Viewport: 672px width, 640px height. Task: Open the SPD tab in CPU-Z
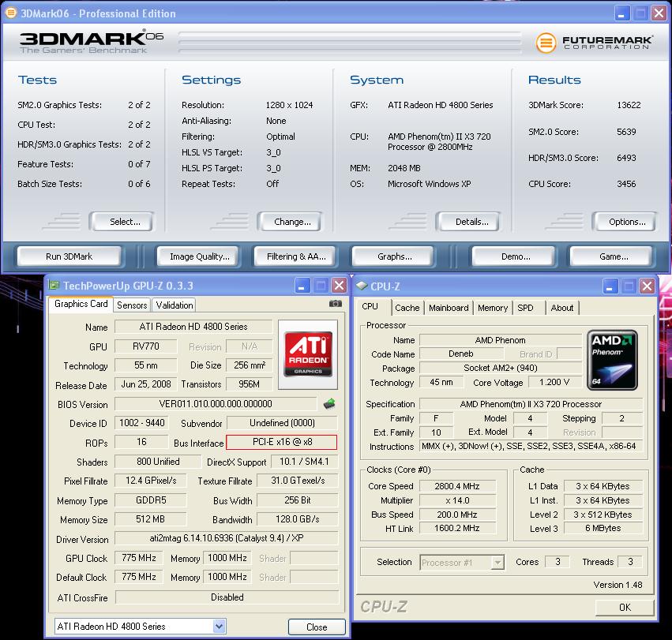[525, 308]
